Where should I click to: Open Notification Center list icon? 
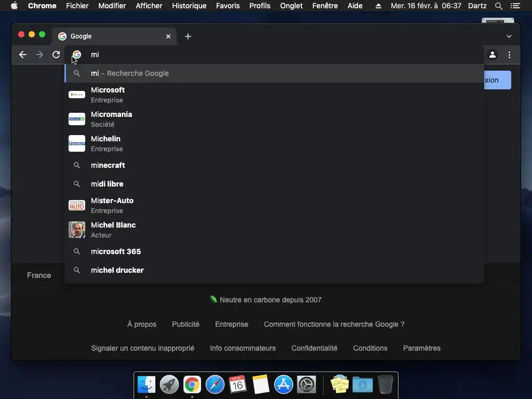tap(515, 6)
